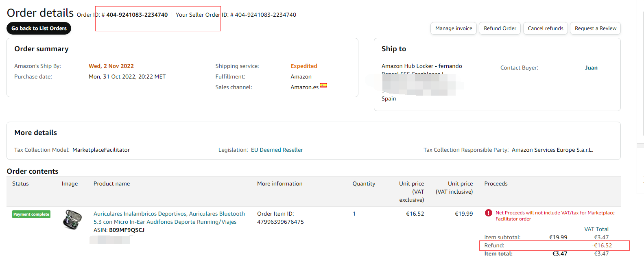Contact buyer Juan via name link
644x273 pixels.
(591, 68)
